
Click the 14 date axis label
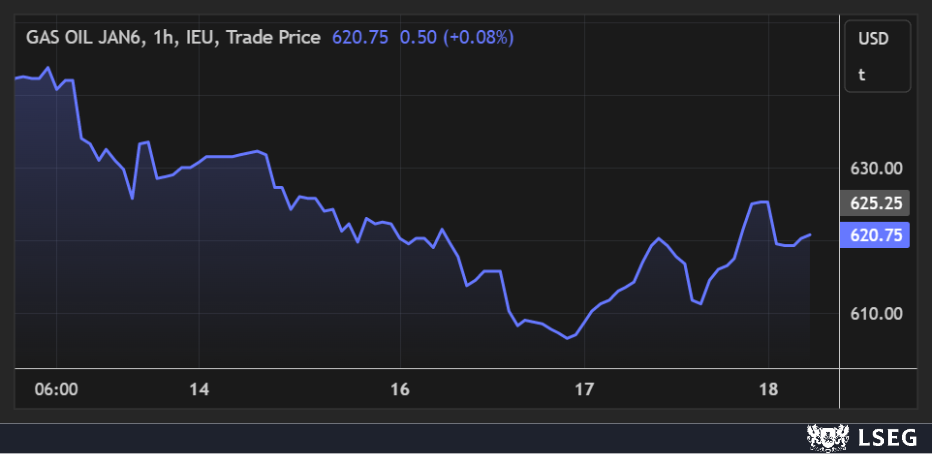coord(199,389)
